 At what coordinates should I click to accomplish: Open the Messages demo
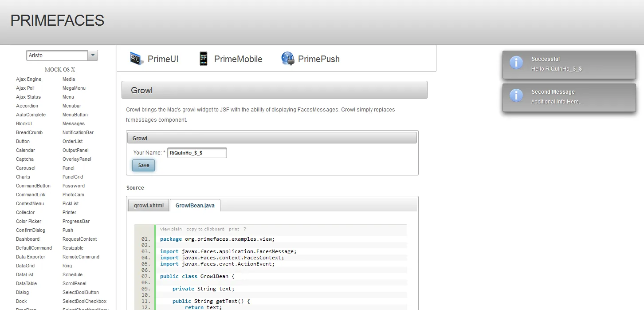click(x=74, y=123)
